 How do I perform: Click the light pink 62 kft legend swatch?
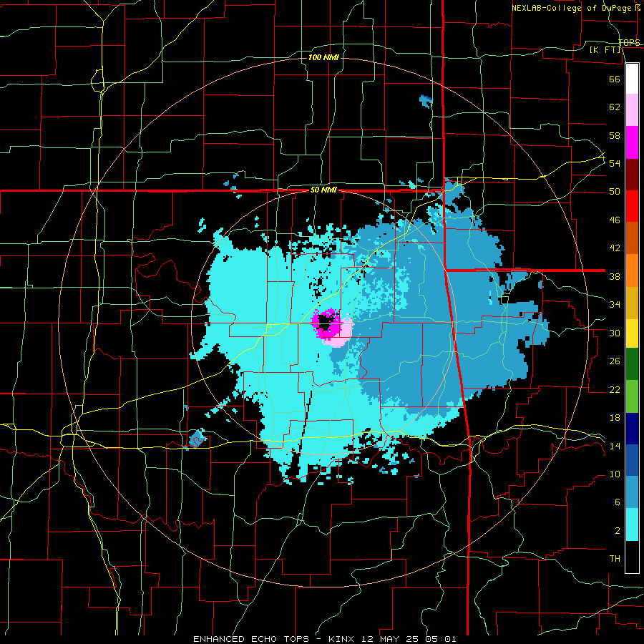pyautogui.click(x=632, y=110)
